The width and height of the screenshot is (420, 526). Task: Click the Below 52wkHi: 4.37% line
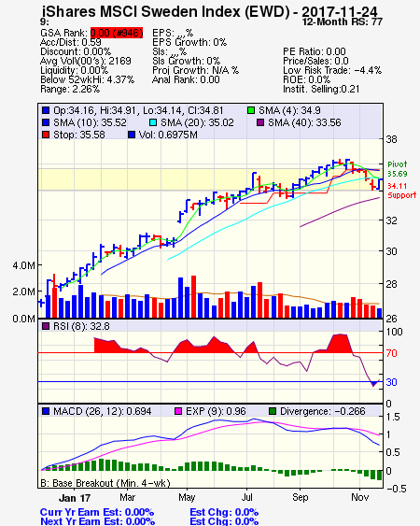[x=87, y=79]
